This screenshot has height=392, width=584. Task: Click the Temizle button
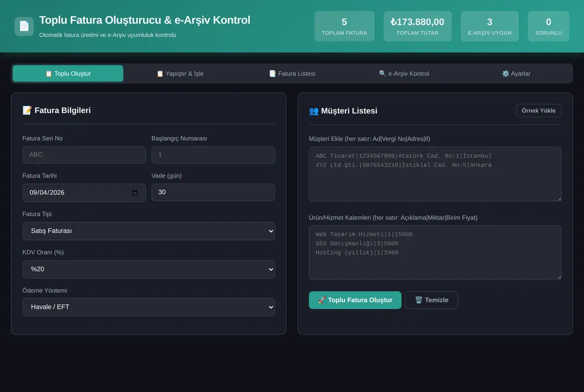(431, 300)
